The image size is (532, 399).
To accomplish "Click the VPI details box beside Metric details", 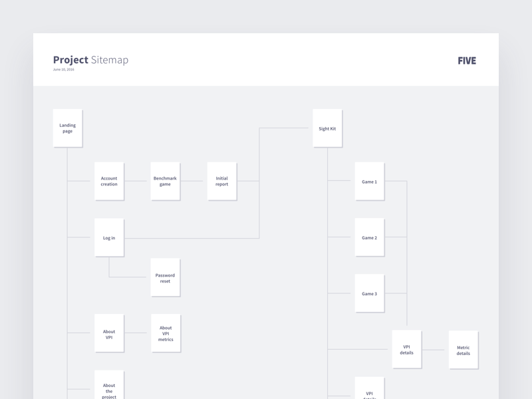I will [407, 349].
